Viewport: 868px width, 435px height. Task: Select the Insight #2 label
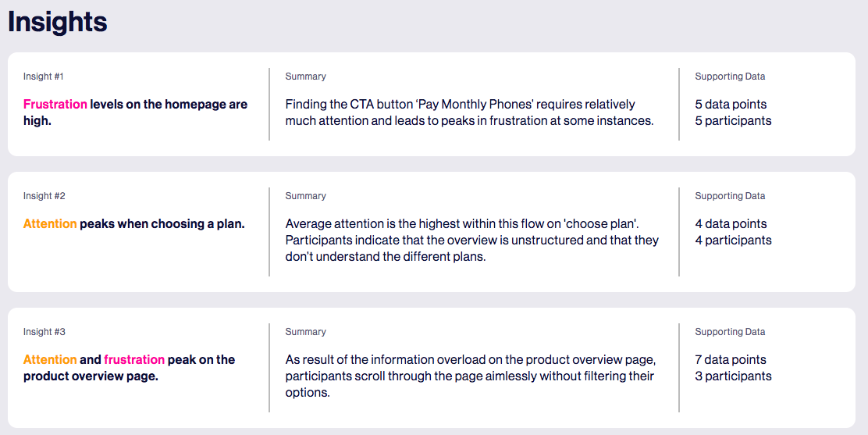coord(44,195)
